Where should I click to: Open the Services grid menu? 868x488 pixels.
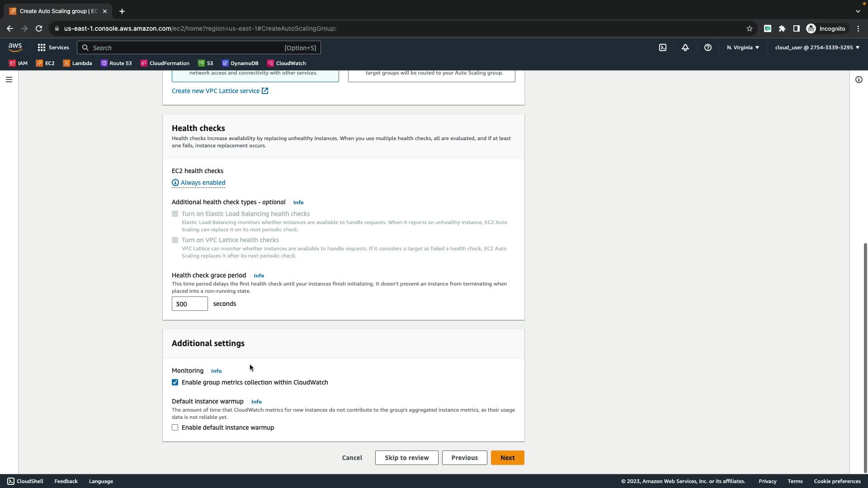(53, 47)
